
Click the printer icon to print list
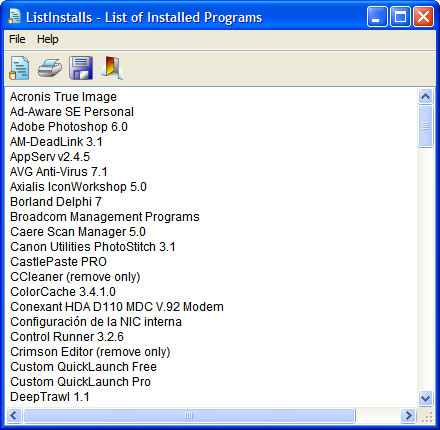pos(50,68)
